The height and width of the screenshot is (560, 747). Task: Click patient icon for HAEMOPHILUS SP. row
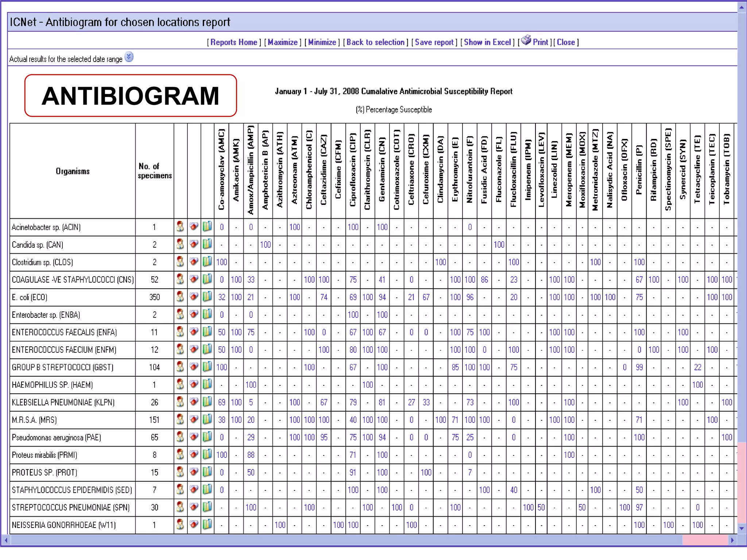click(x=180, y=384)
